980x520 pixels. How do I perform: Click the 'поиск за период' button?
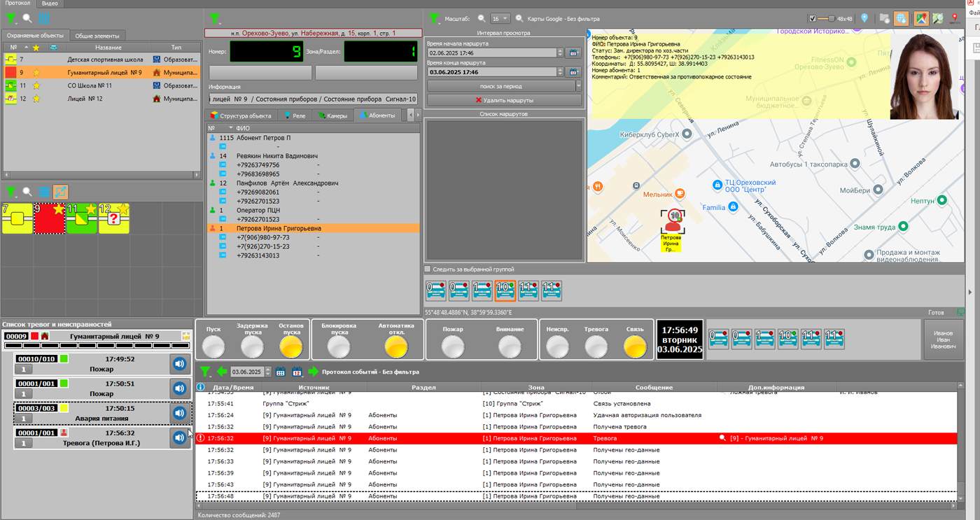pos(500,86)
